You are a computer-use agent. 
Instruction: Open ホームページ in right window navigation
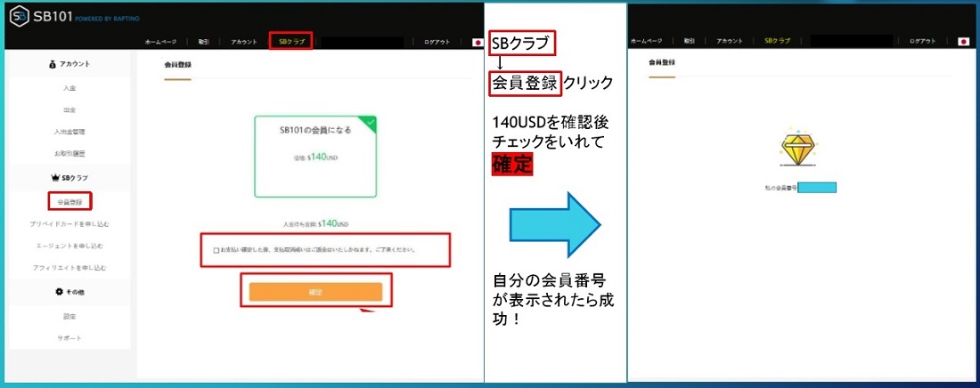coord(646,41)
